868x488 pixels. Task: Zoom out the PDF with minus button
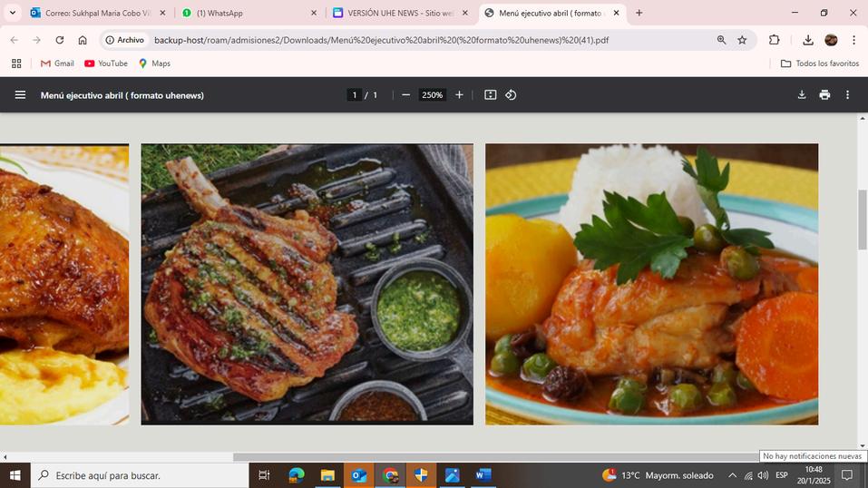(405, 94)
